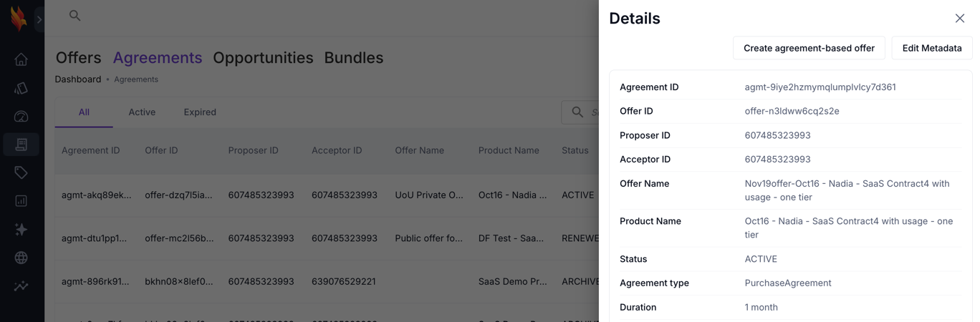The image size is (980, 322).
Task: Select the receipt agreements icon in sidebar
Action: coord(21,145)
